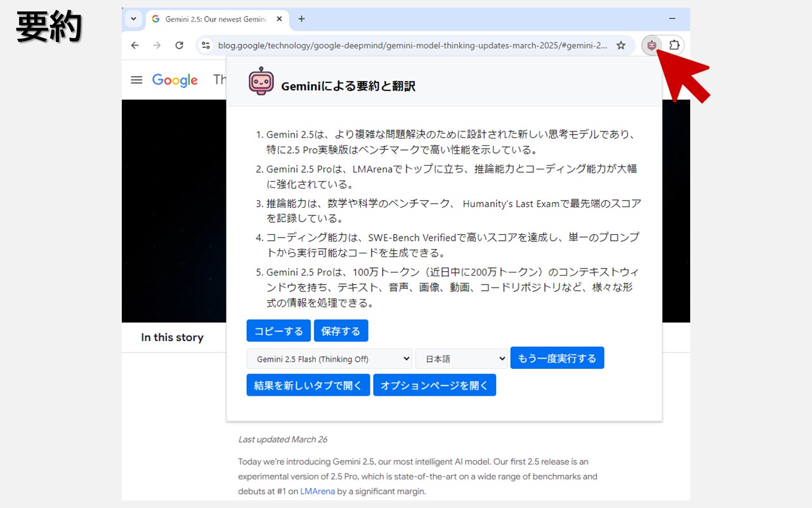Click the address bar URL
The width and height of the screenshot is (812, 508).
pyautogui.click(x=412, y=45)
